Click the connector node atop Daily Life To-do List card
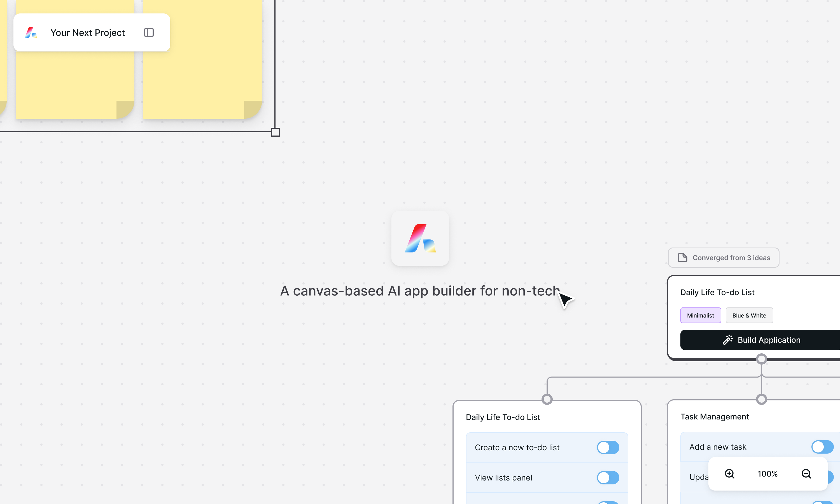This screenshot has width=840, height=504. pos(547,399)
